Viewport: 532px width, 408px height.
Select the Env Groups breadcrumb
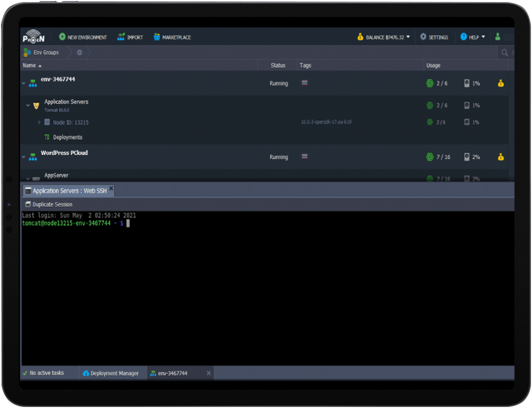pos(41,52)
